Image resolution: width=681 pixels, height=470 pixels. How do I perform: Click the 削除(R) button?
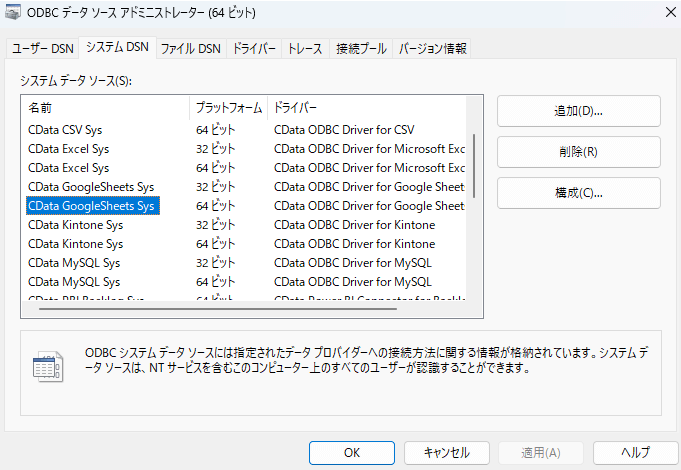(579, 152)
